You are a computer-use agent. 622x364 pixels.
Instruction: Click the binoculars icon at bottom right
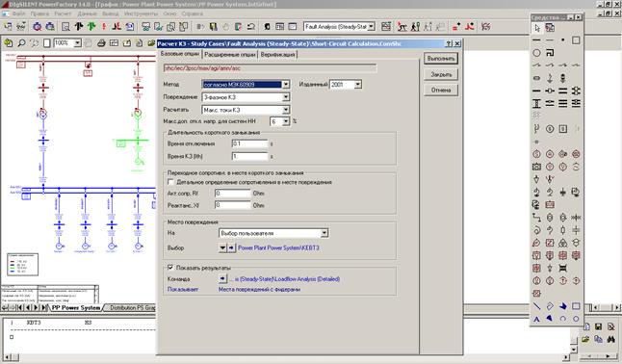coord(610,339)
